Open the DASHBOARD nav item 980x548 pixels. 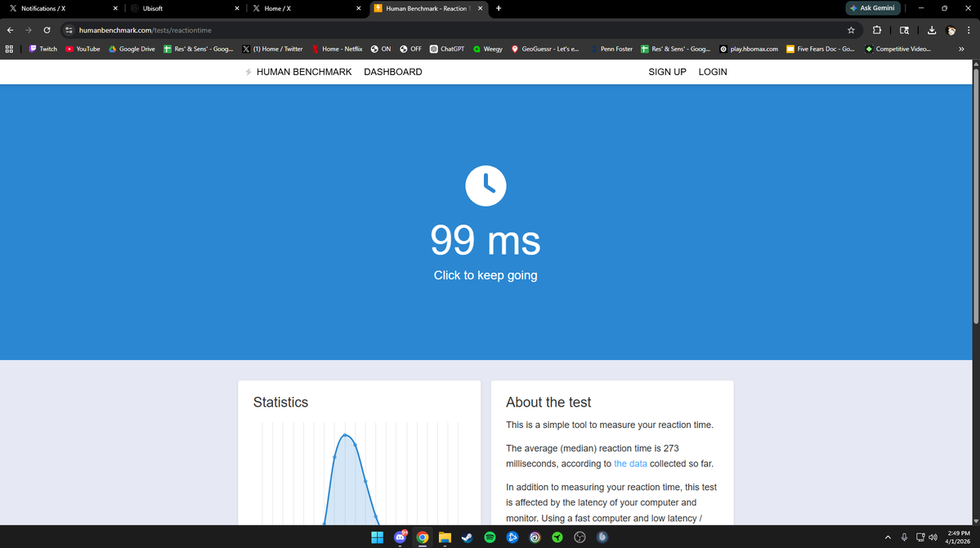(393, 72)
